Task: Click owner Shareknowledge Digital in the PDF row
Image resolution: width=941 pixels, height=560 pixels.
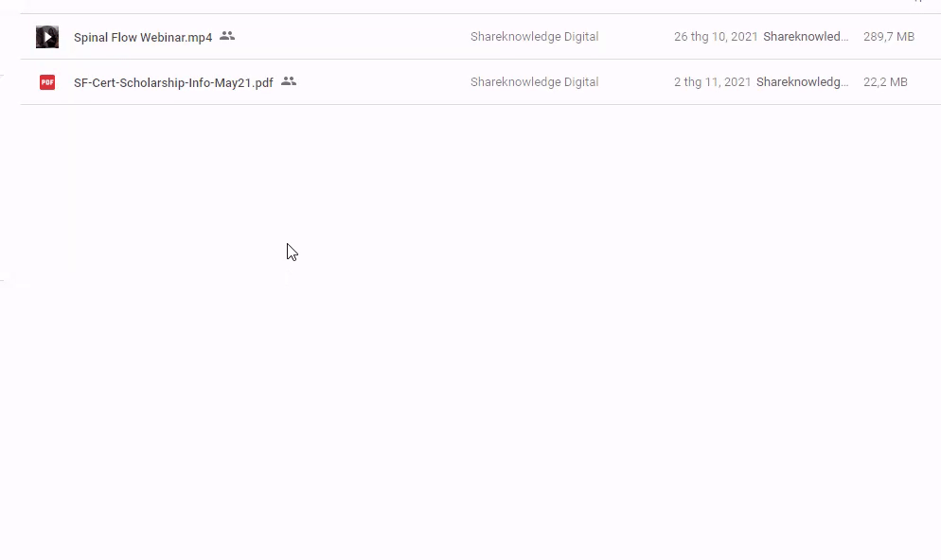Action: (x=534, y=82)
